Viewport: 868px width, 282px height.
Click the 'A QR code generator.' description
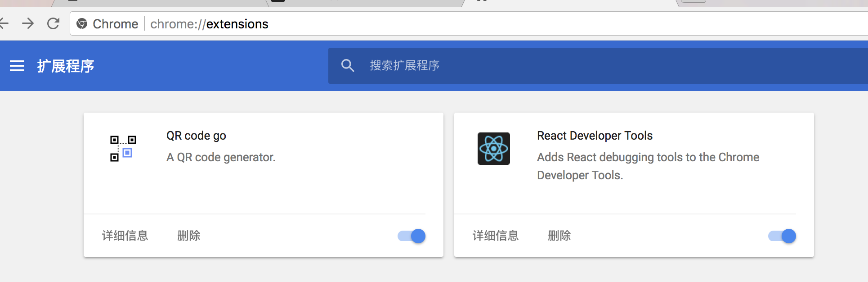pyautogui.click(x=221, y=157)
